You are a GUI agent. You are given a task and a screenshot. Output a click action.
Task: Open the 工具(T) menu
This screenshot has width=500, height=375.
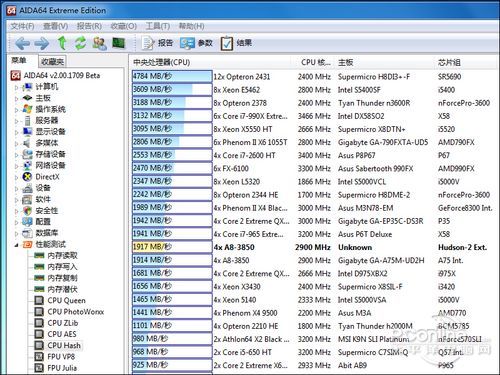tap(158, 26)
